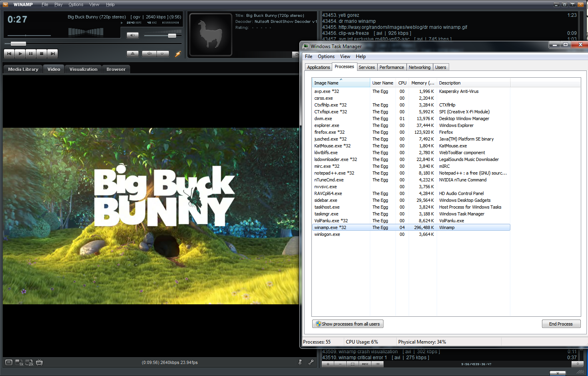The image size is (588, 376).
Task: Stop playback in Winamp
Action: 42,53
